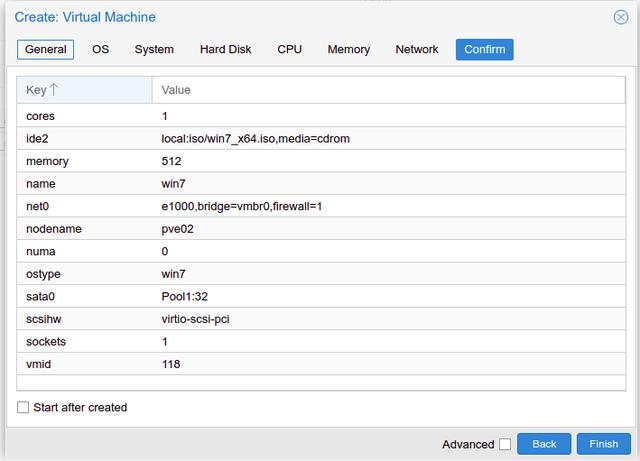Click the Finish button
This screenshot has width=640, height=461.
tap(604, 444)
